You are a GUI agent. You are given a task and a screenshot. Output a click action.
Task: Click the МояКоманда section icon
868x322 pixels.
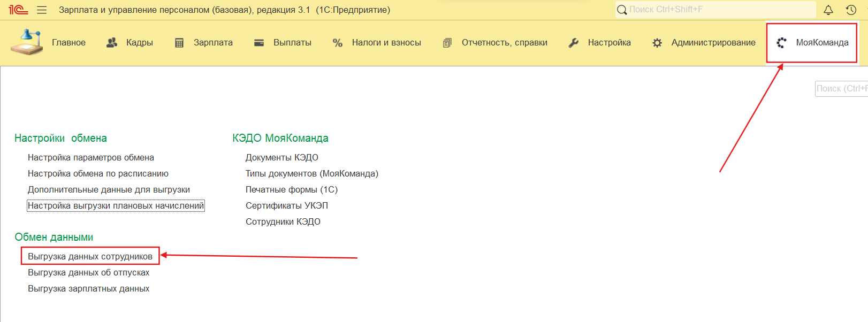click(781, 43)
